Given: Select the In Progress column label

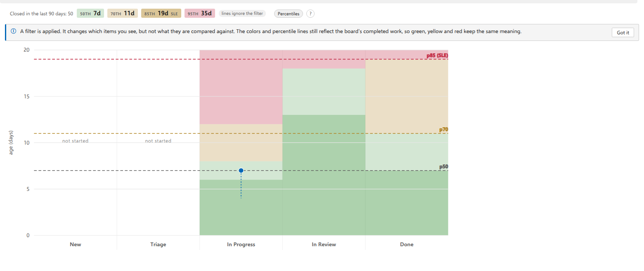Looking at the screenshot, I should click(241, 245).
